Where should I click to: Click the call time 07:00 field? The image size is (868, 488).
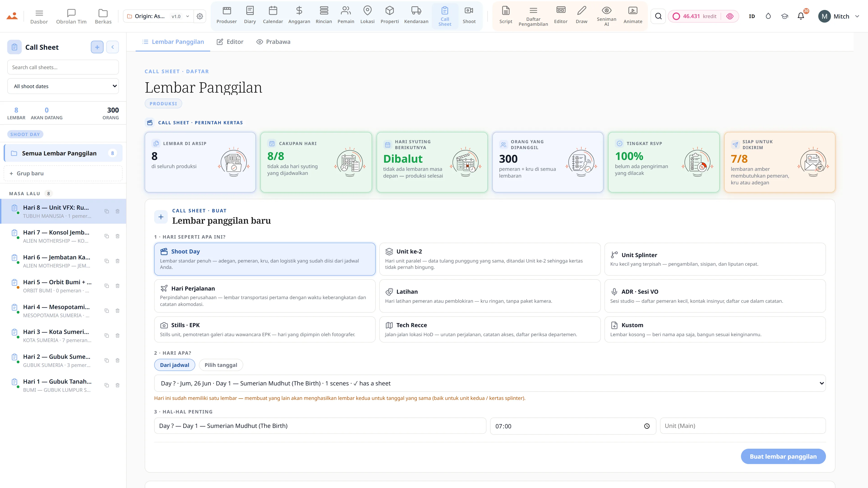point(573,426)
